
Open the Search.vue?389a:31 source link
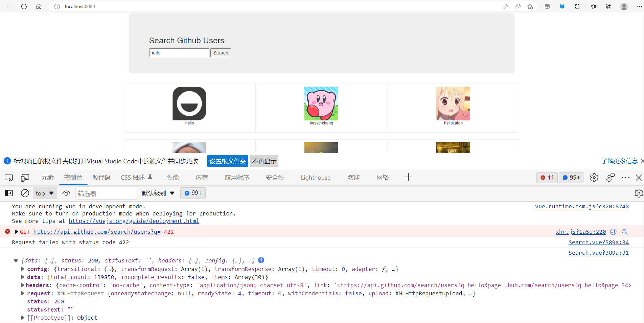tap(599, 253)
